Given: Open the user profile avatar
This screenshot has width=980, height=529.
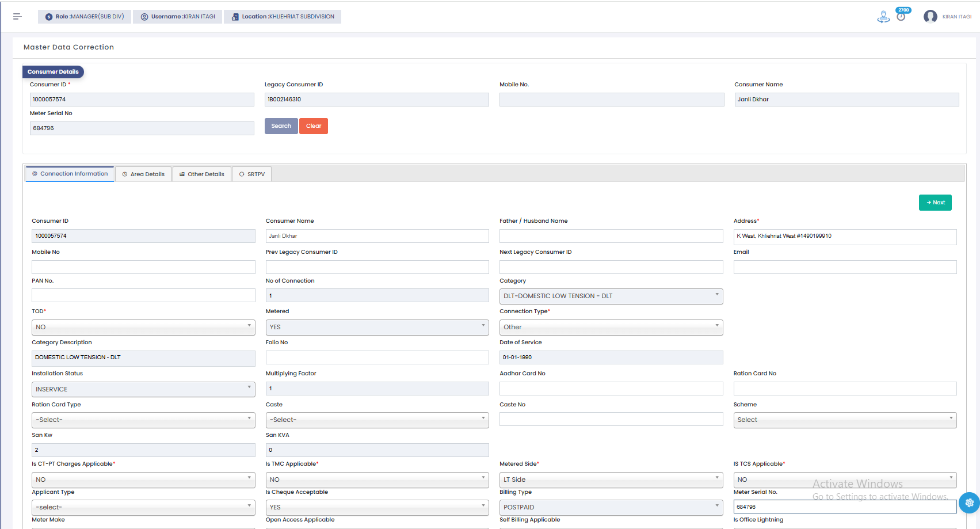Looking at the screenshot, I should 930,17.
